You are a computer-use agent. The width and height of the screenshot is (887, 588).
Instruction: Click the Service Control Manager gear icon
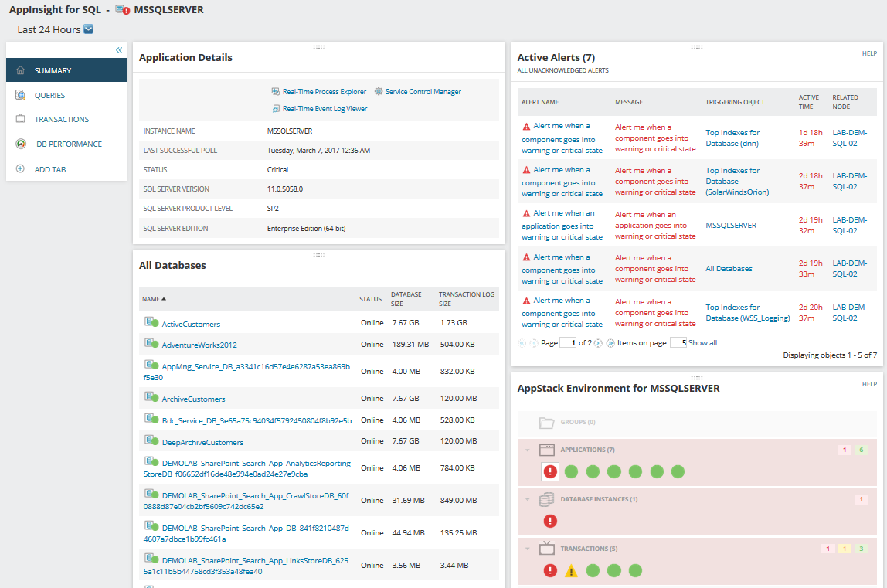(379, 91)
